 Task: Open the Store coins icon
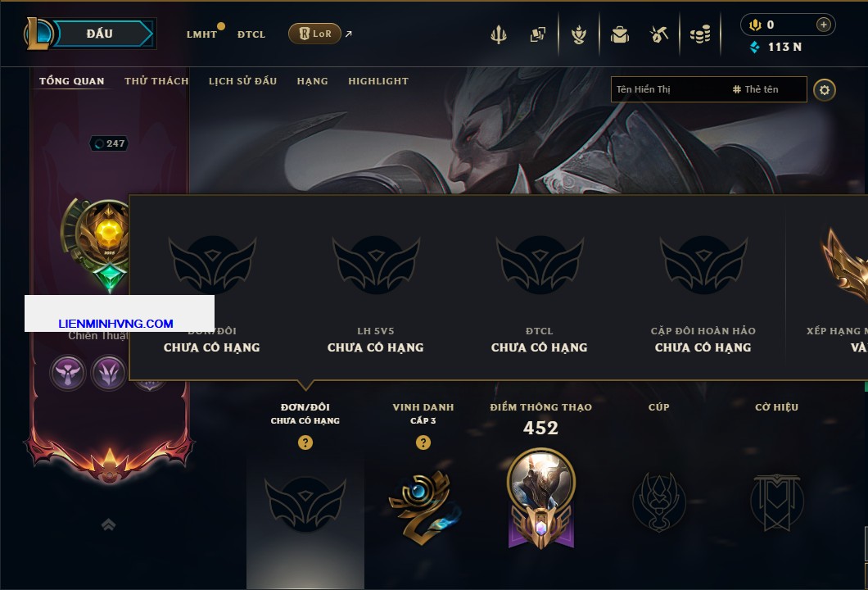click(700, 35)
